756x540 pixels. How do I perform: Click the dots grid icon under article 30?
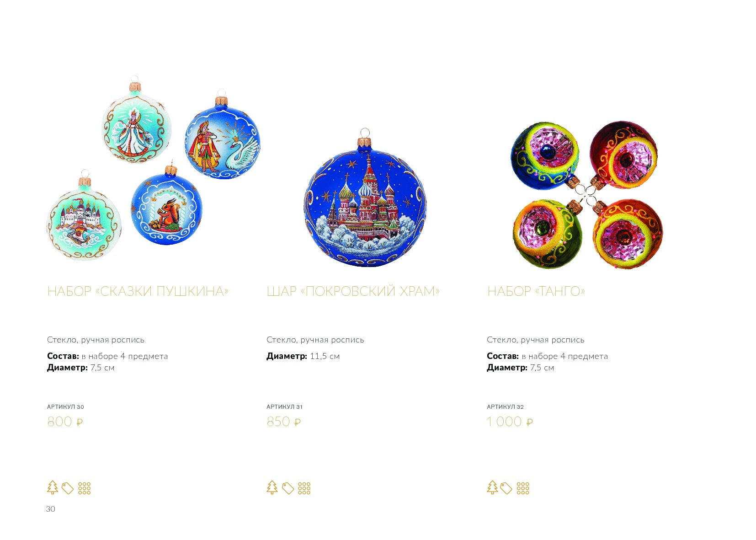point(85,488)
